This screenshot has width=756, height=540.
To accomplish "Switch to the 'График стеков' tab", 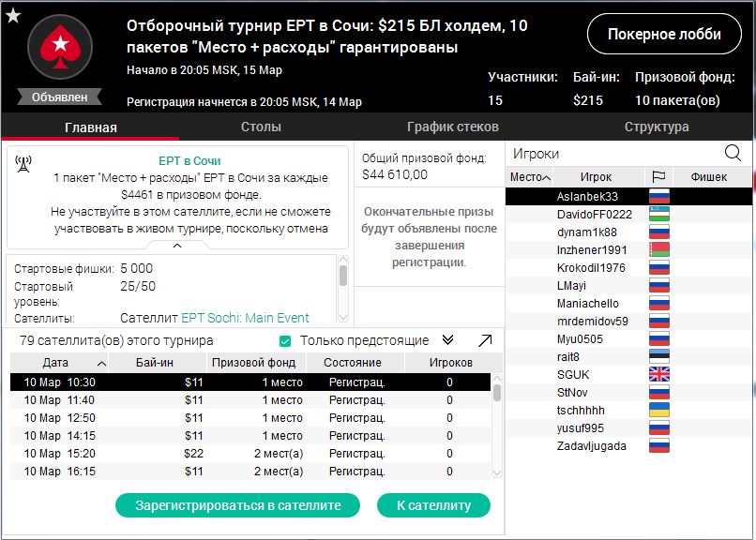I will (x=452, y=127).
